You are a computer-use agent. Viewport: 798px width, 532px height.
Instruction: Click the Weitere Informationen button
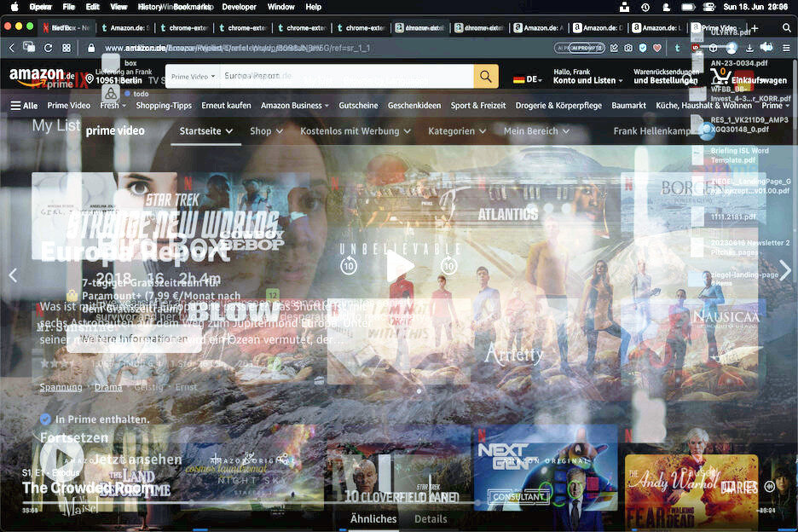(135, 339)
